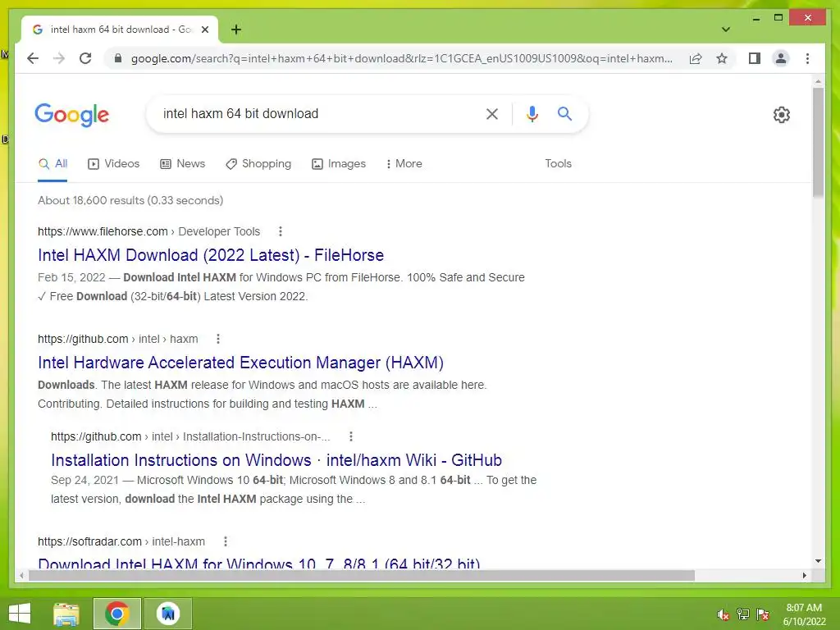Switch to the Shopping tab
Image resolution: width=840 pixels, height=630 pixels.
click(x=258, y=164)
